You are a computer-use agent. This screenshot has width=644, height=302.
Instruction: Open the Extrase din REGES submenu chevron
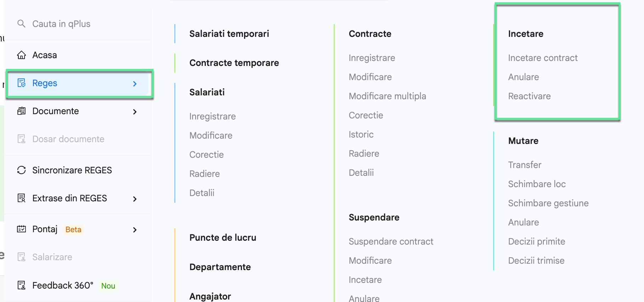[135, 199]
